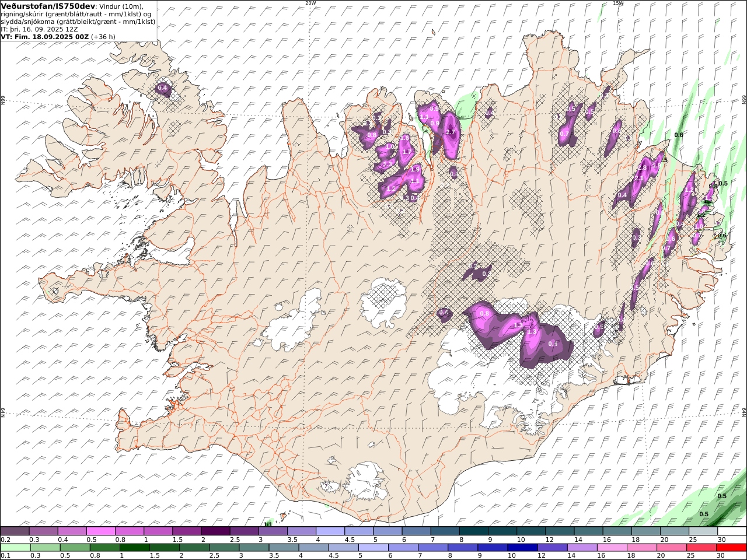Pick the bright pink 0.5 swatch in upper legend
Viewport: 747px width, 560px height.
click(100, 531)
